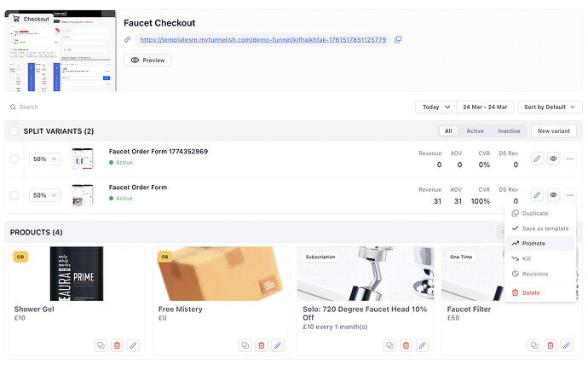The width and height of the screenshot is (588, 370).
Task: Open the templatesm.myfunnelish.com funnel link
Action: [x=262, y=40]
